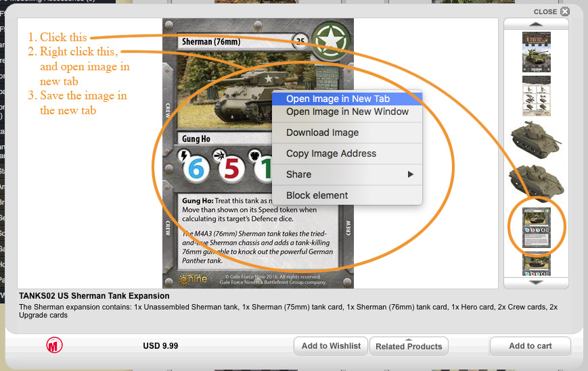Select the Sherman box art thumbnail
Image resolution: width=588 pixels, height=371 pixels.
[x=537, y=52]
